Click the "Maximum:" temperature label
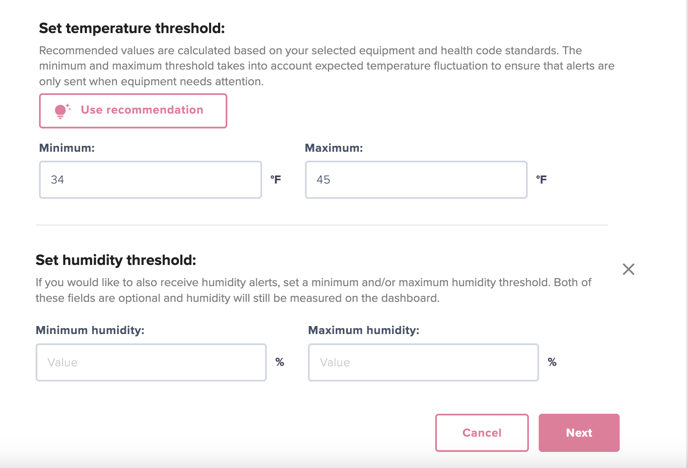Image resolution: width=688 pixels, height=468 pixels. pos(334,148)
